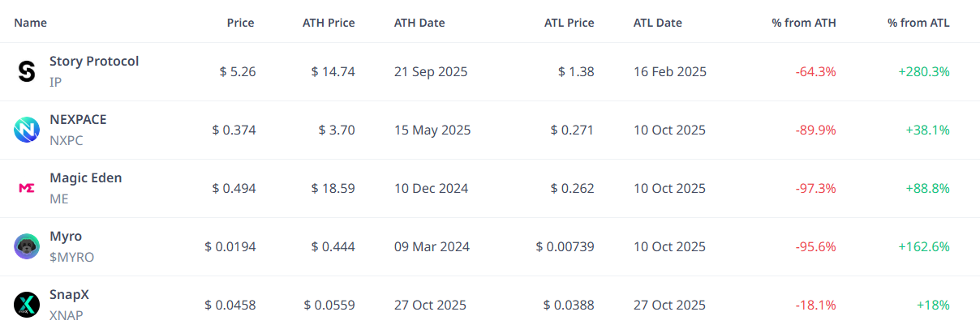Viewport: 980px width, 329px height.
Task: Click the $MYRO ticker symbol
Action: (71, 257)
